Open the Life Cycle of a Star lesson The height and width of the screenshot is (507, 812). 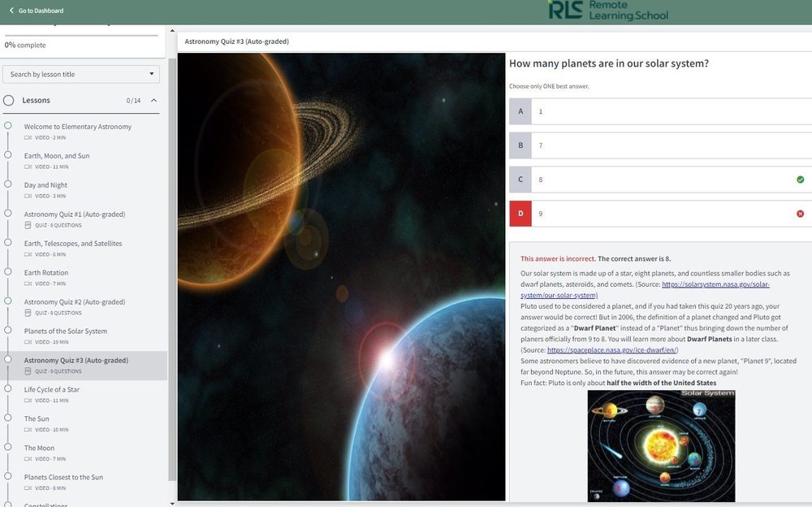pyautogui.click(x=52, y=389)
